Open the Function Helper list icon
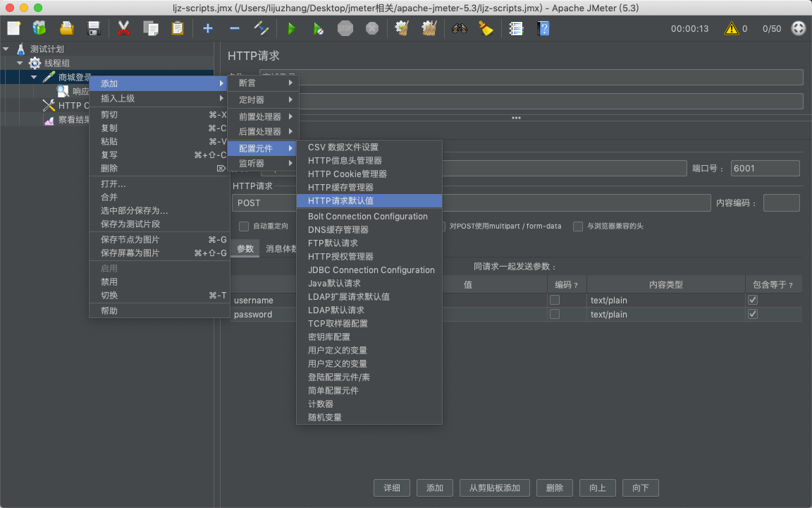The width and height of the screenshot is (812, 508). coord(516,28)
